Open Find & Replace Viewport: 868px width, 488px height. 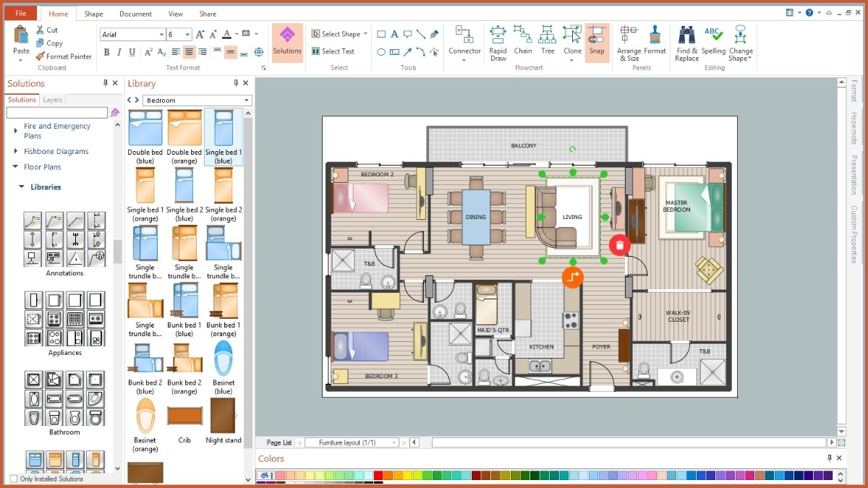click(686, 42)
